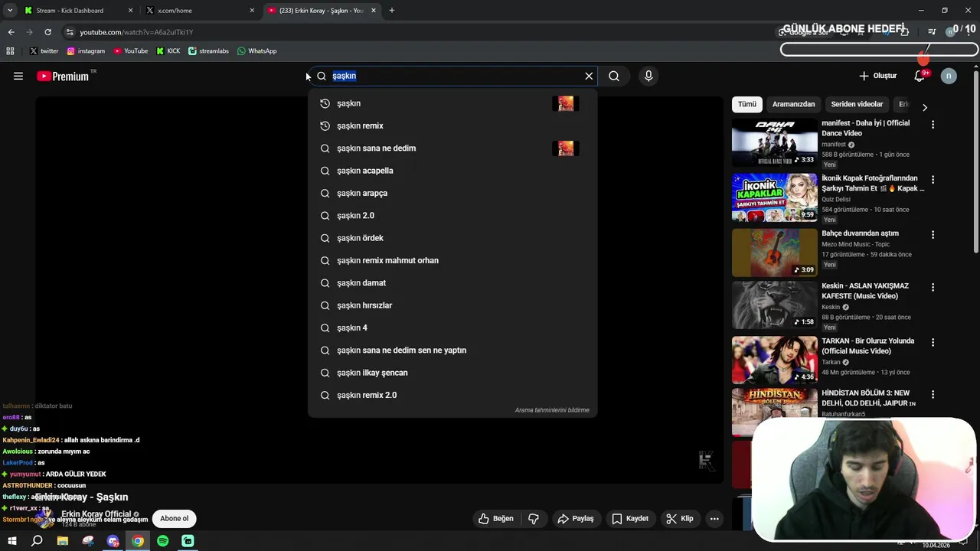Open HİNDİSTAN BÖLÜM 3 video title
The width and height of the screenshot is (980, 551).
[x=868, y=398]
